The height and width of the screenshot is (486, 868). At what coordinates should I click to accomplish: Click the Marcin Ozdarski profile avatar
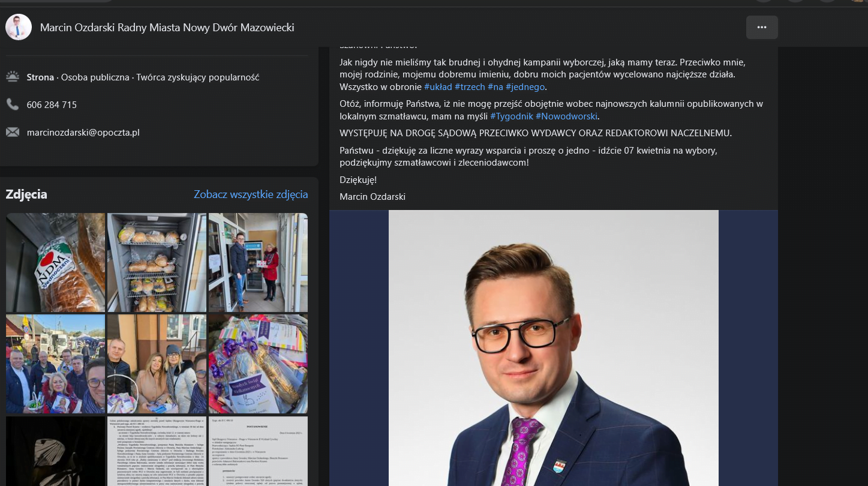tap(19, 28)
